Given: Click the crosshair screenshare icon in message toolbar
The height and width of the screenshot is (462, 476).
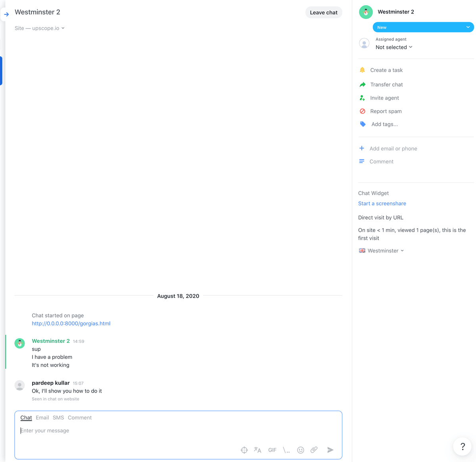Looking at the screenshot, I should pos(244,450).
